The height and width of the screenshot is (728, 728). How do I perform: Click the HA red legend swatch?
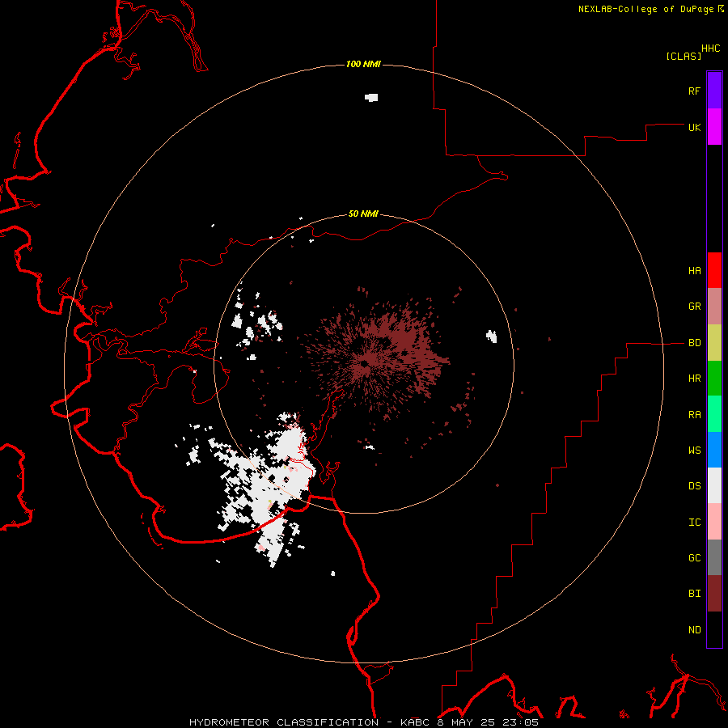click(714, 270)
